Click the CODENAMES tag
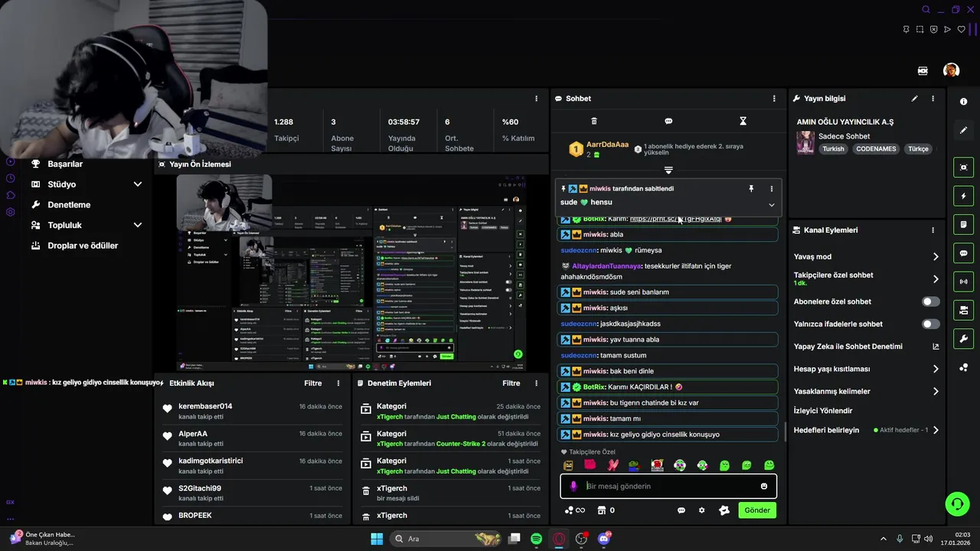The width and height of the screenshot is (980, 551). click(876, 149)
